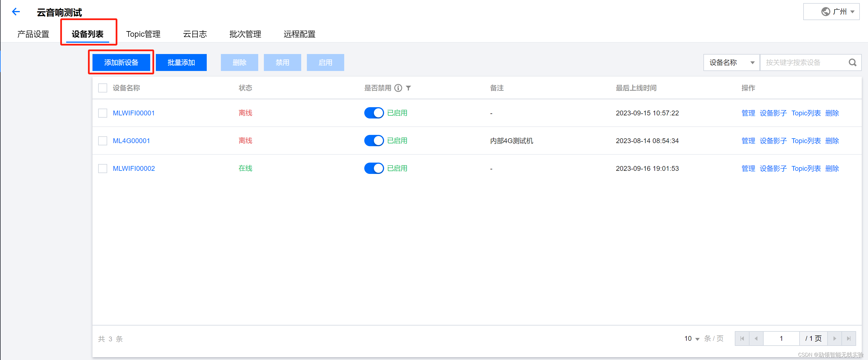868x360 pixels.
Task: Disable the MLWIFI00001 device toggle
Action: click(x=374, y=113)
